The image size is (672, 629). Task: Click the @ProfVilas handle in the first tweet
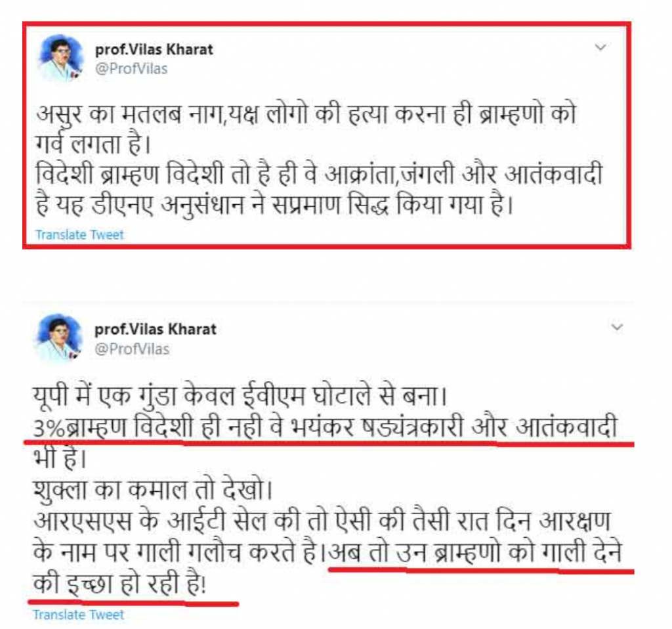(x=131, y=69)
